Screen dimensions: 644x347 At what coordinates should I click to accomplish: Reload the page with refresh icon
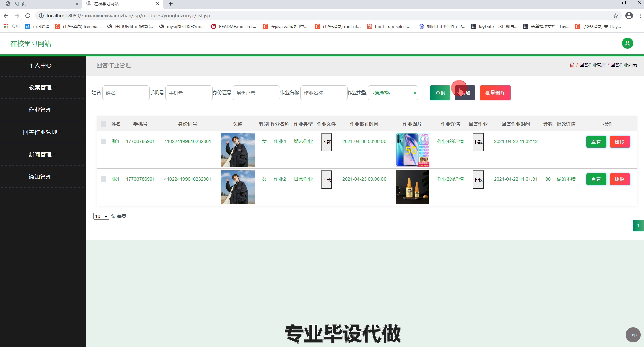28,16
